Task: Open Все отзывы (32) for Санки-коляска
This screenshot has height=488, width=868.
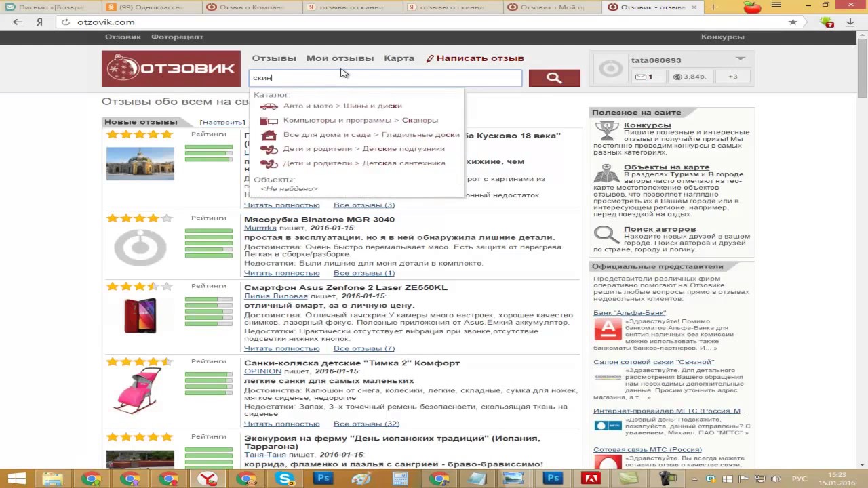Action: pyautogui.click(x=366, y=424)
